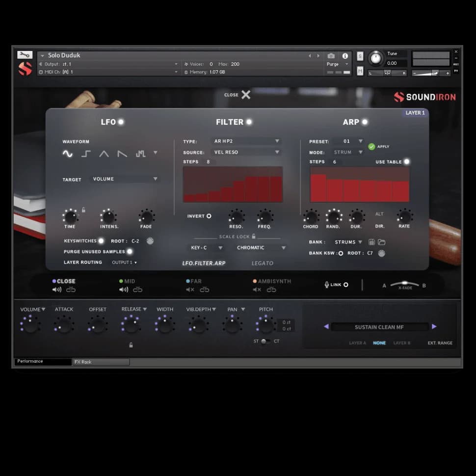The height and width of the screenshot is (476, 476).
Task: Click the wrench settings icon
Action: coord(25,55)
